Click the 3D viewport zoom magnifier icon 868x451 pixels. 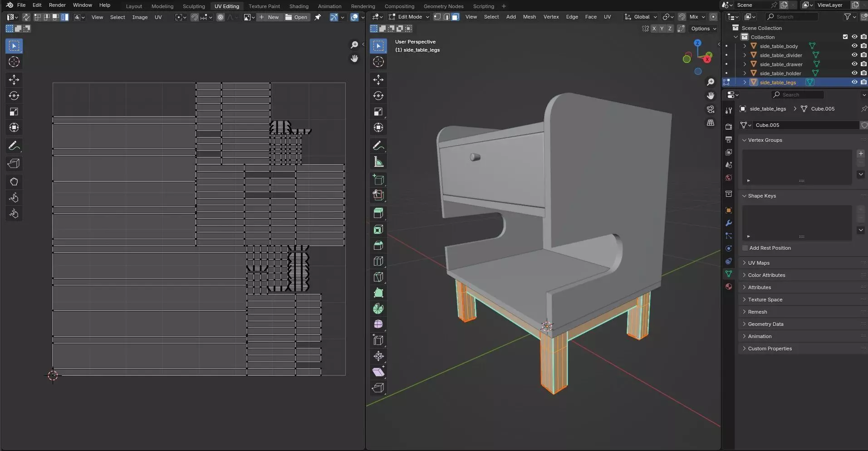711,82
